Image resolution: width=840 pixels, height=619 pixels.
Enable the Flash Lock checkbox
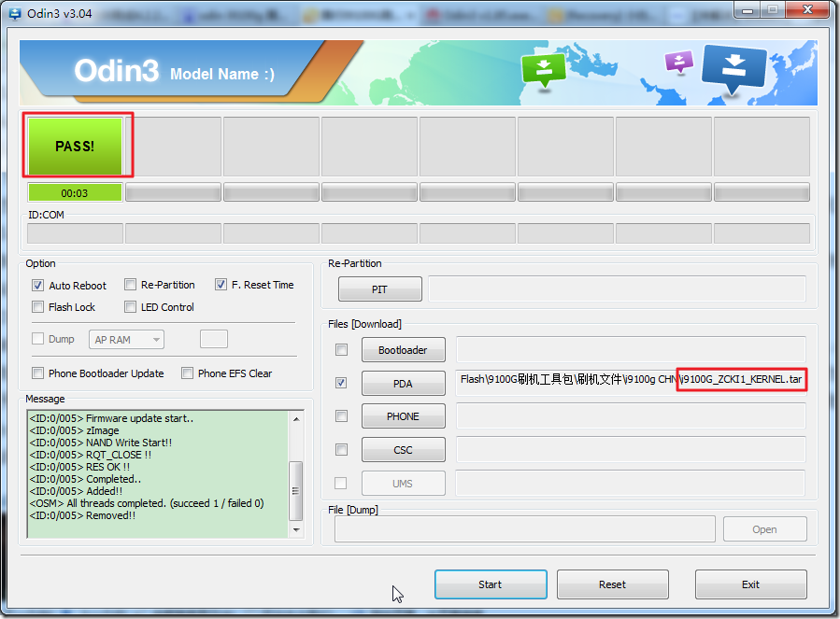pos(37,307)
